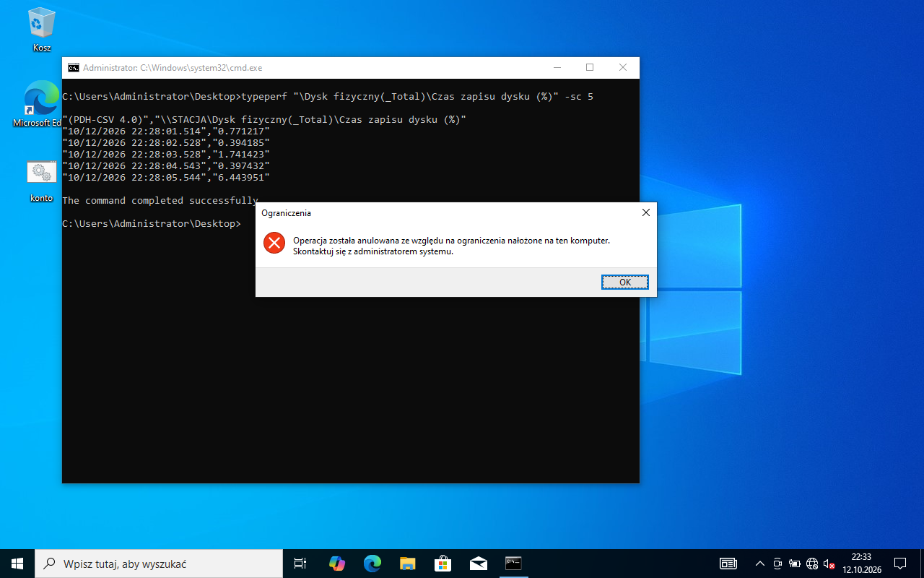Open the Windows Start menu
The height and width of the screenshot is (578, 924).
[x=17, y=564]
